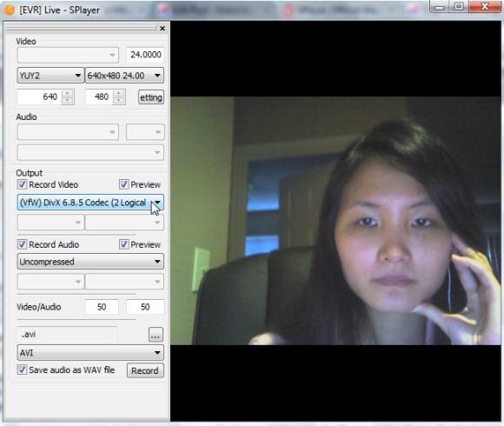504x426 pixels.
Task: Open the file browse '...' button
Action: pyautogui.click(x=156, y=335)
